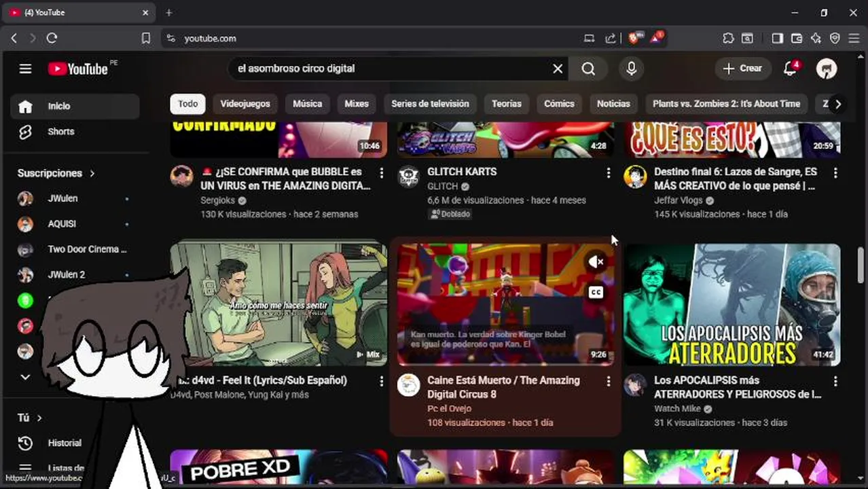The image size is (868, 489).
Task: Open the Brave VPN icon
Action: (x=835, y=39)
